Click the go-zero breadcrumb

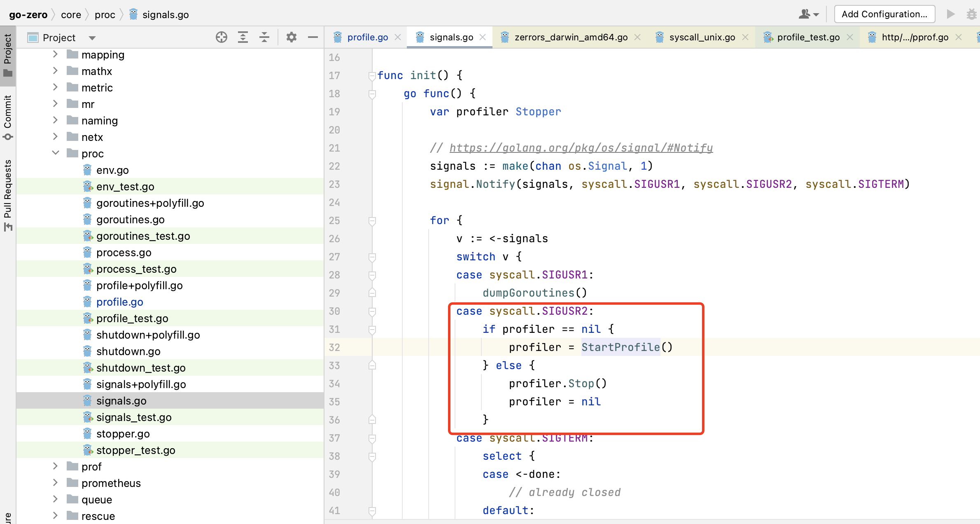pos(28,15)
